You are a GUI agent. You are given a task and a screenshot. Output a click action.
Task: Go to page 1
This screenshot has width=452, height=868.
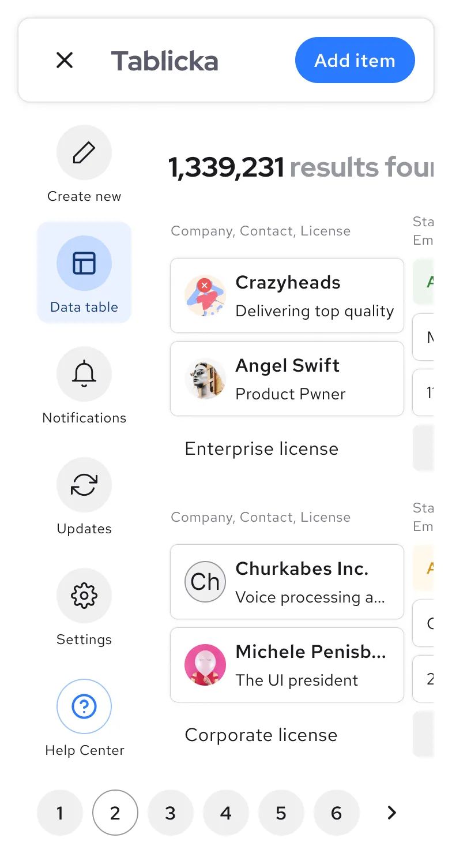click(60, 813)
